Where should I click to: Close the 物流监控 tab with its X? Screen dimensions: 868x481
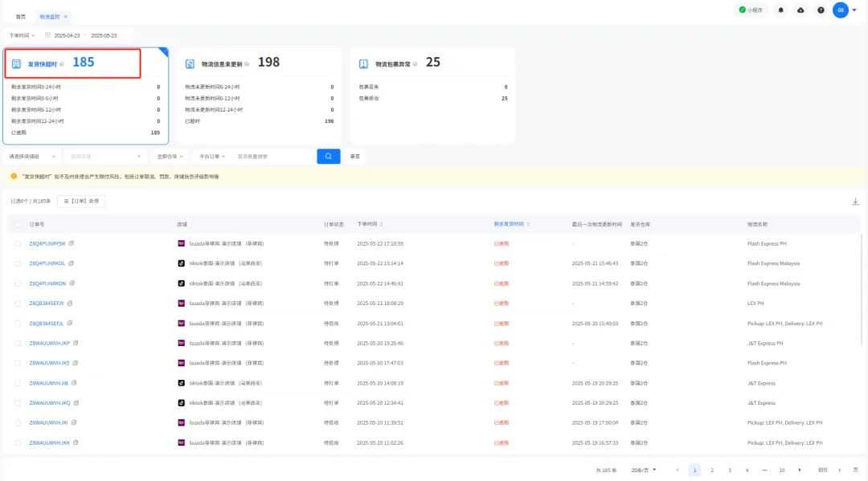[66, 16]
